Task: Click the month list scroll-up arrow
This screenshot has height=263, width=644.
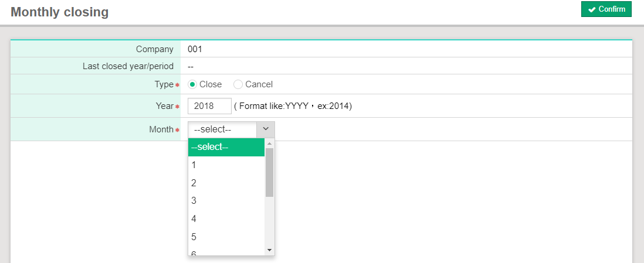Action: [270, 143]
